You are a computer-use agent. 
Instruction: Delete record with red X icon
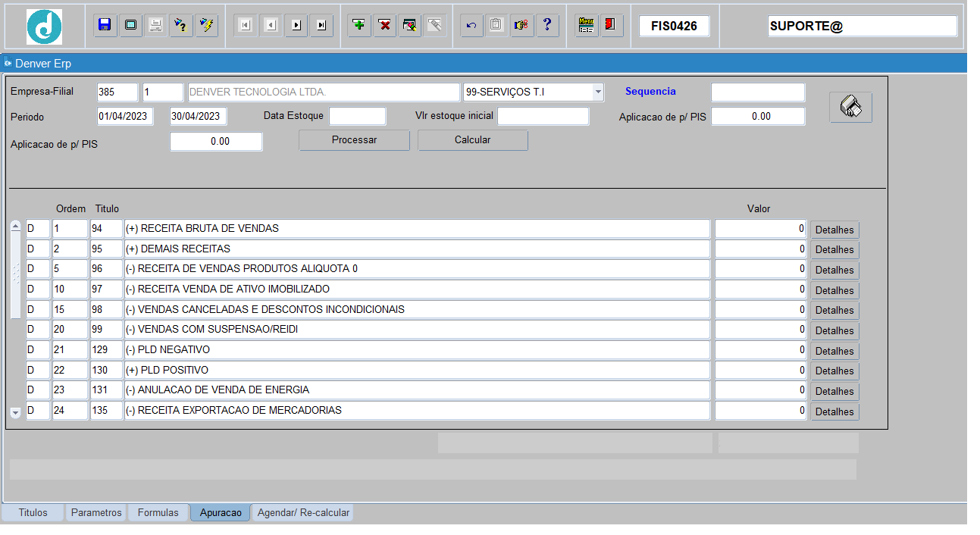tap(385, 25)
